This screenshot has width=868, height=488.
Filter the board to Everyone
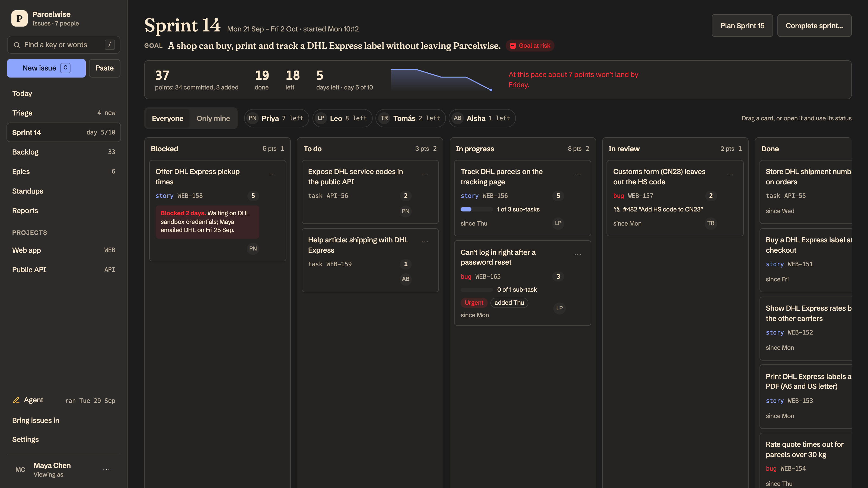(x=167, y=118)
